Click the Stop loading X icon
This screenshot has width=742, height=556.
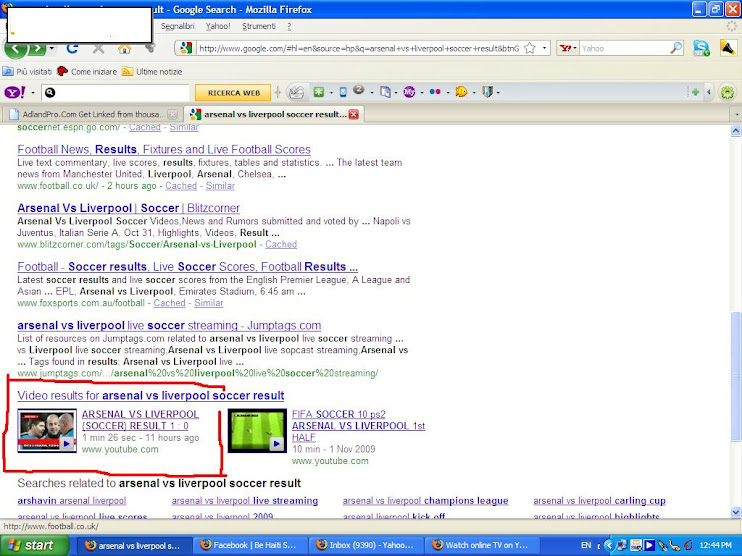click(x=98, y=48)
